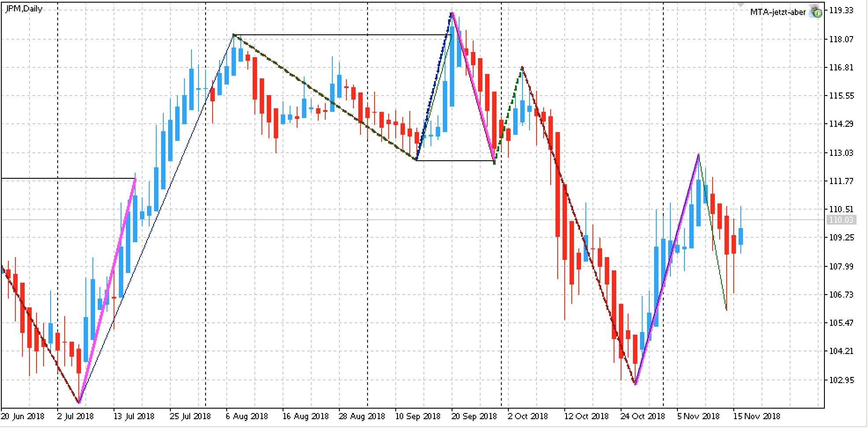Click the 16 Aug 2018 date label
The height and width of the screenshot is (428, 868).
click(305, 416)
